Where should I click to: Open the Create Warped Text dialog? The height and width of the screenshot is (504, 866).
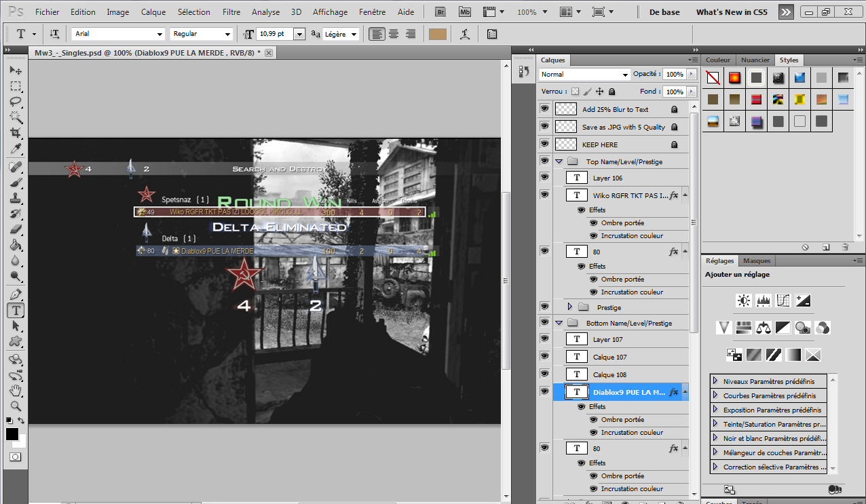click(x=464, y=34)
